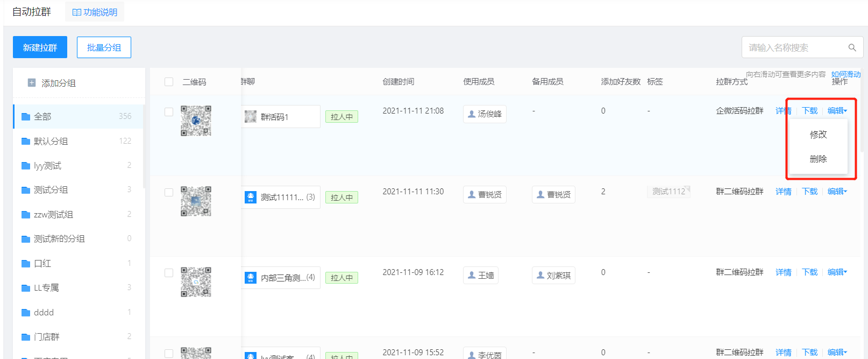The image size is (868, 359).
Task: Check the 内部三角测 row checkbox
Action: pos(169,273)
